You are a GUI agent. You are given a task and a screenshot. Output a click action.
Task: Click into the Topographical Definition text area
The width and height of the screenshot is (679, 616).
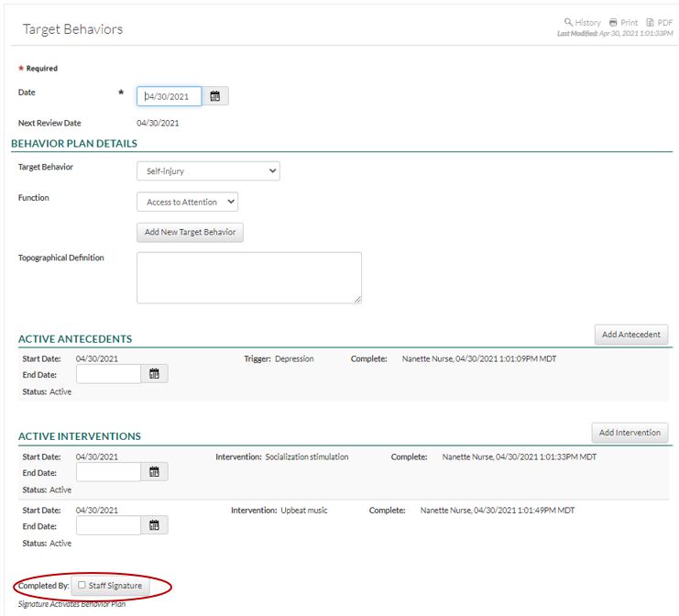(248, 277)
